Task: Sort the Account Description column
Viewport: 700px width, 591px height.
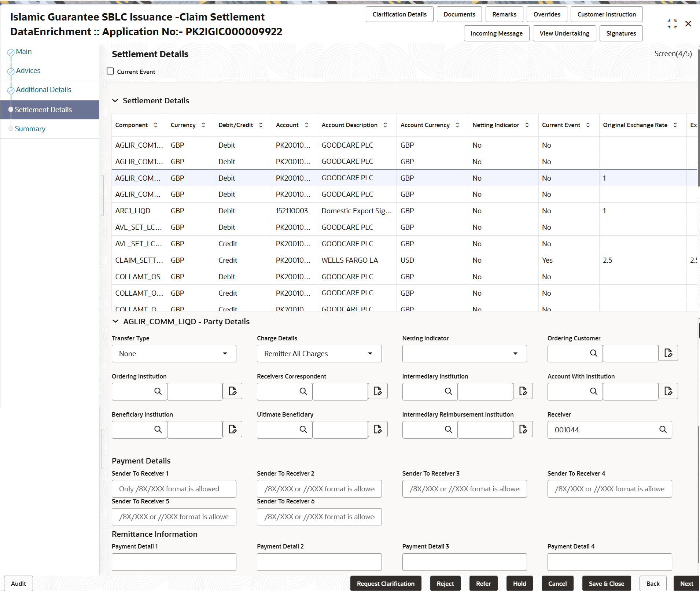Action: tap(385, 125)
